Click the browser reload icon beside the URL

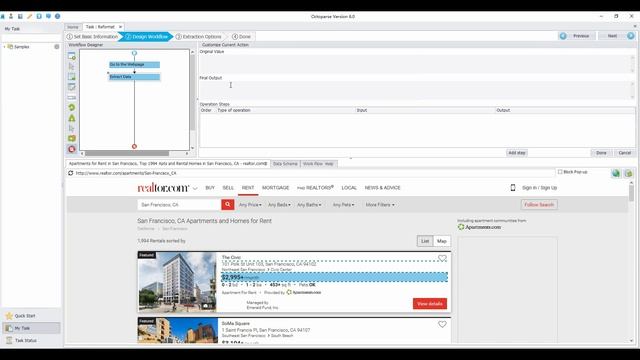click(71, 173)
